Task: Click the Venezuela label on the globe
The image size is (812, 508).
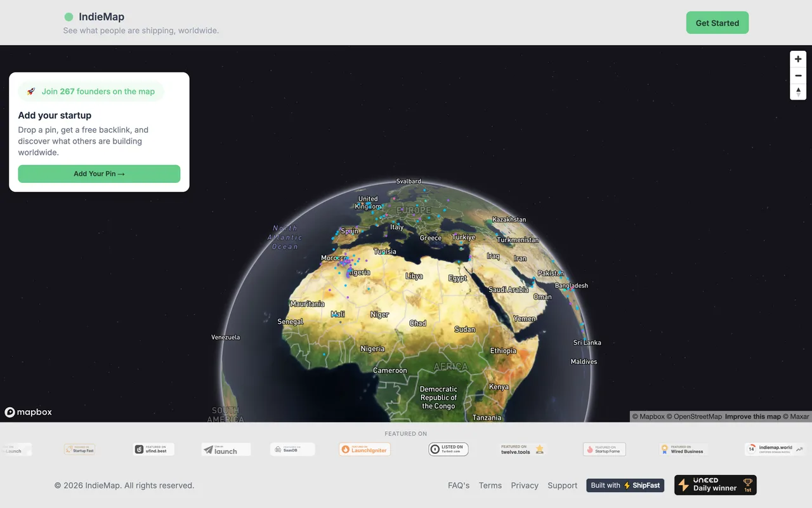Action: point(226,337)
